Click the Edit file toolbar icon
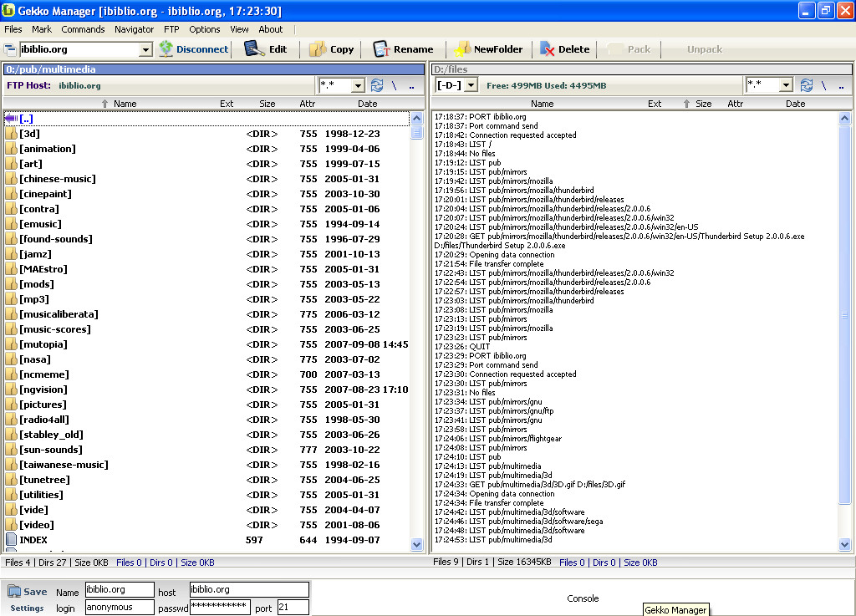Viewport: 856px width, 616px height. 254,49
